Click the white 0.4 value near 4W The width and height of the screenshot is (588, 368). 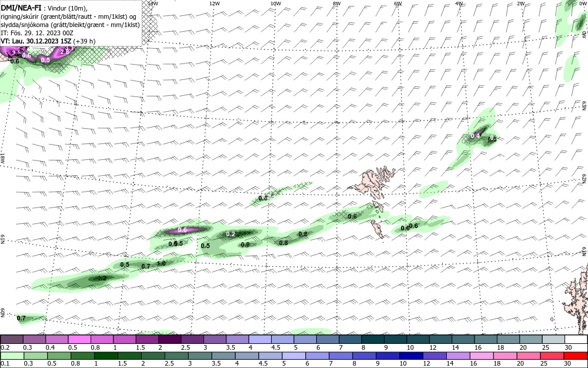tap(475, 136)
